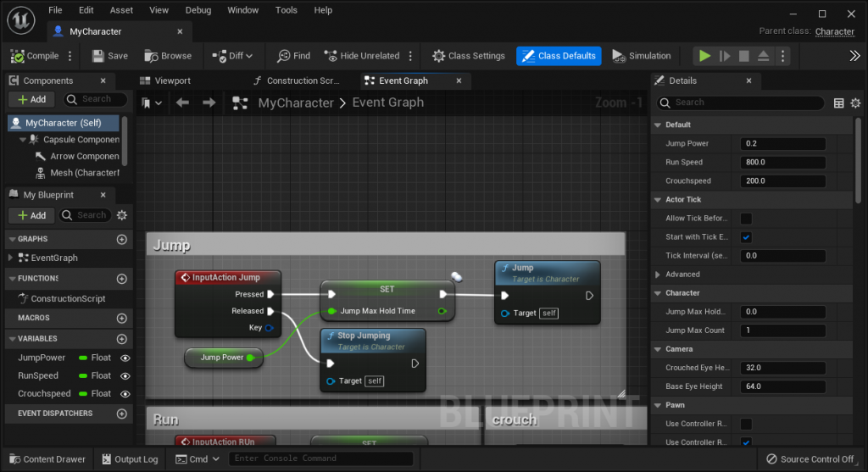Toggle Crouchspeed variable visibility eye

pos(125,394)
